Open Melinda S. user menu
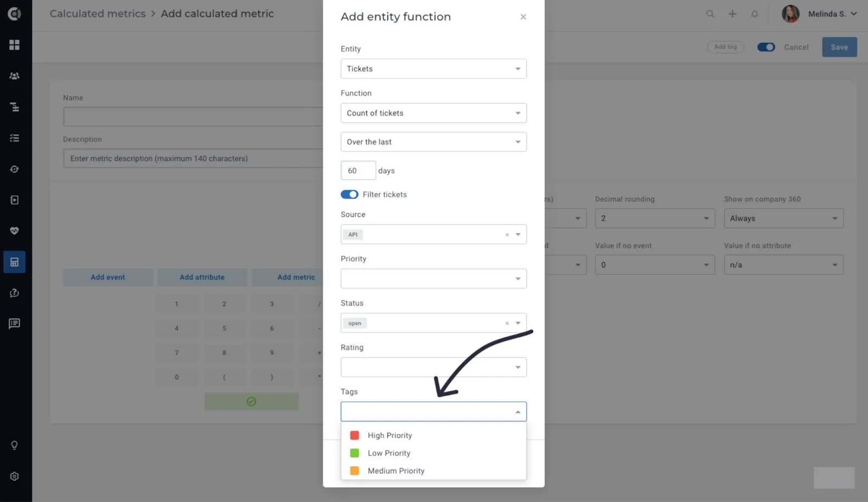Screen dimensions: 868x502 pyautogui.click(x=819, y=14)
